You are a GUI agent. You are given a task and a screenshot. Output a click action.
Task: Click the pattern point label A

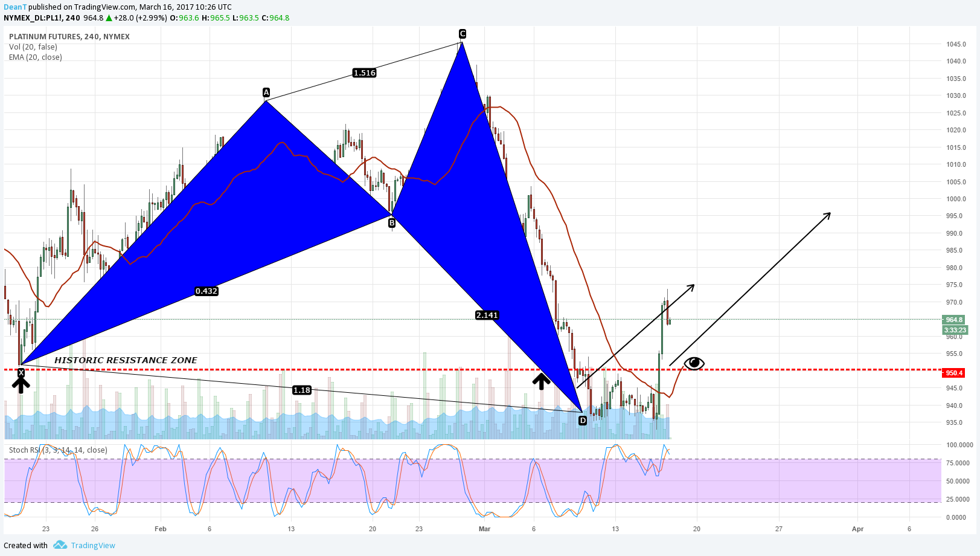tap(266, 92)
